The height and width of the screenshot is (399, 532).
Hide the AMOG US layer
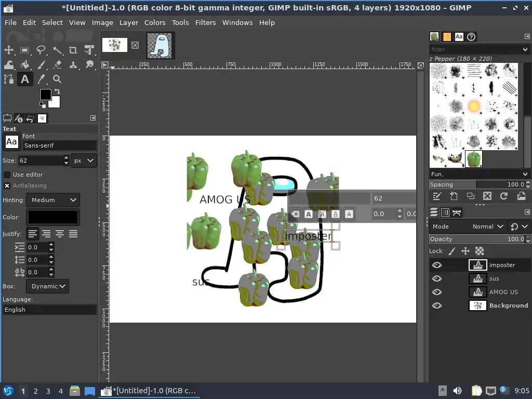pos(437,292)
